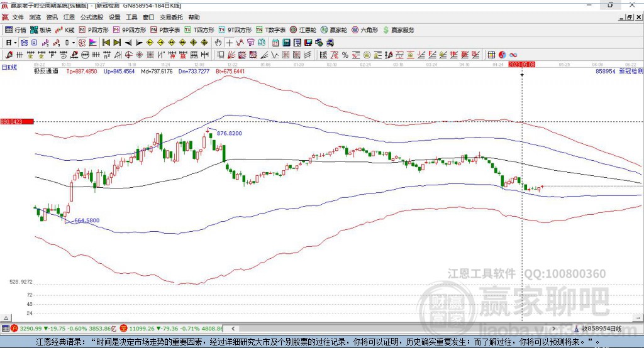Jump to first bar icon
The image size is (644, 348).
tap(106, 43)
